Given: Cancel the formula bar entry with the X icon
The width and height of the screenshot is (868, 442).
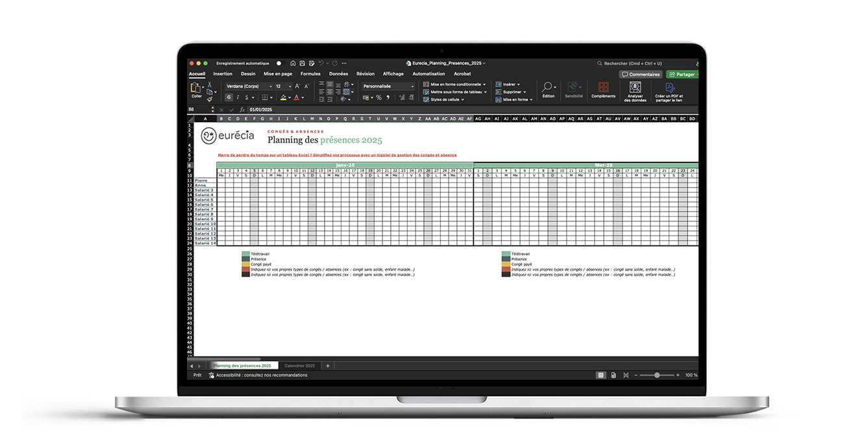Looking at the screenshot, I should (222, 110).
